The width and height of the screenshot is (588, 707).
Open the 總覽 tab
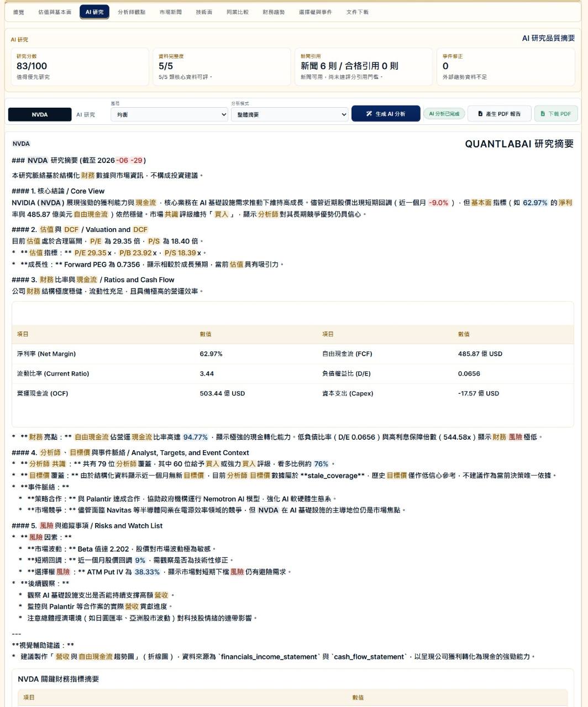19,12
